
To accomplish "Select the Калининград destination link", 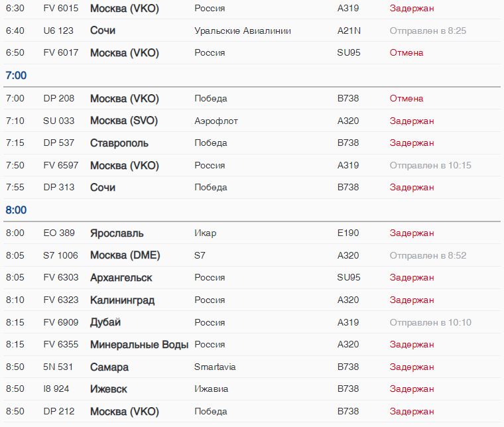I will tap(123, 300).
